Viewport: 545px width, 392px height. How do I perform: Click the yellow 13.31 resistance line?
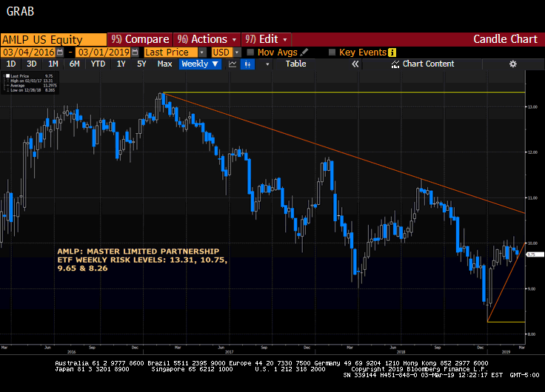point(344,92)
